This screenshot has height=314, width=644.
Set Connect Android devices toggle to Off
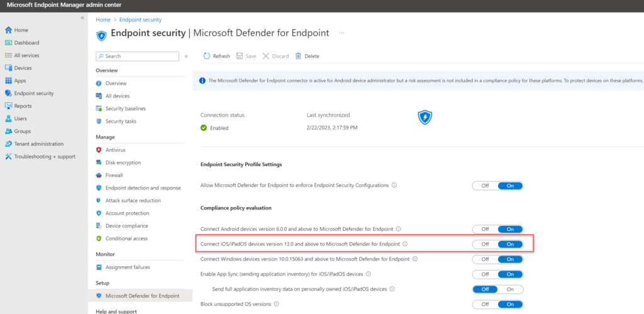coord(485,229)
